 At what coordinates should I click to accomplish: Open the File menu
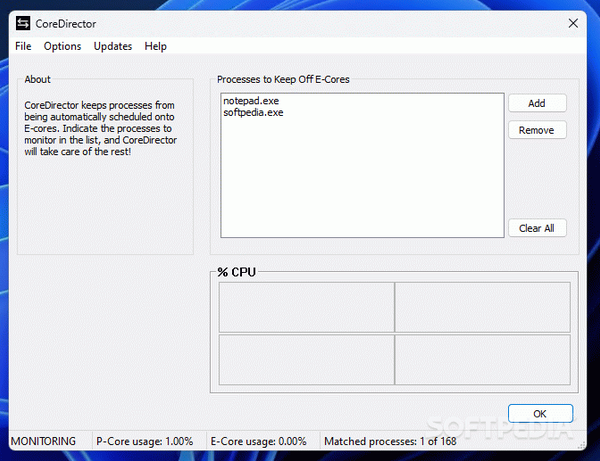[x=23, y=46]
